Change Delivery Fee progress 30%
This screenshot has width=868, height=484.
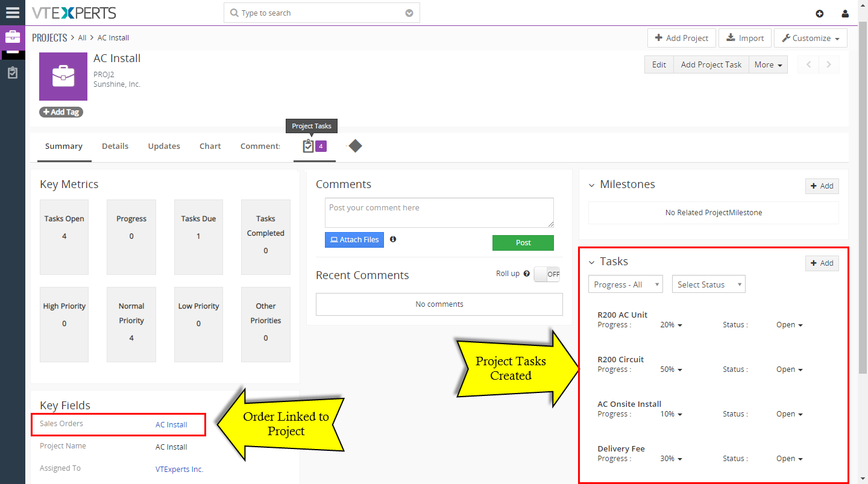[671, 459]
